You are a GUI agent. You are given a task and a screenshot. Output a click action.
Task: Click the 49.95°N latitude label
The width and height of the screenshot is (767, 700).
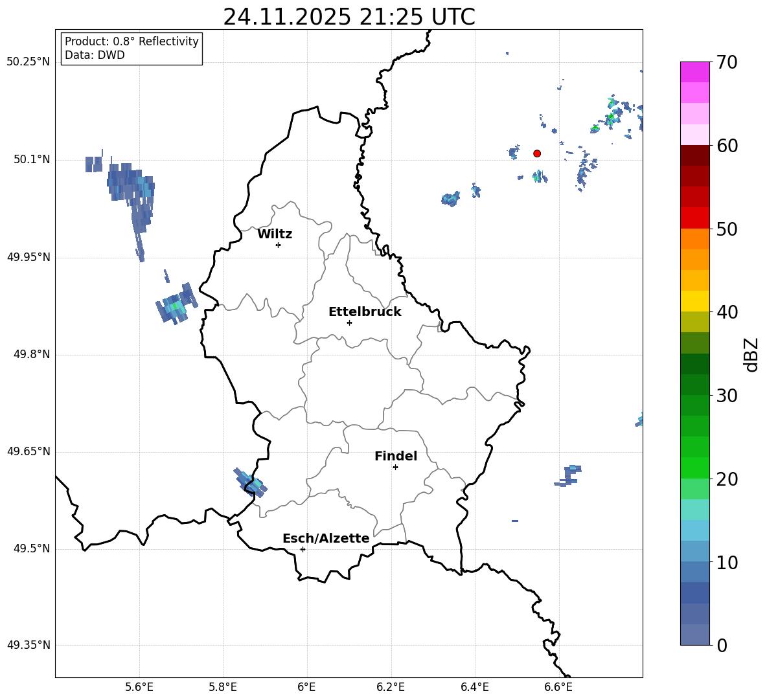[x=29, y=257]
